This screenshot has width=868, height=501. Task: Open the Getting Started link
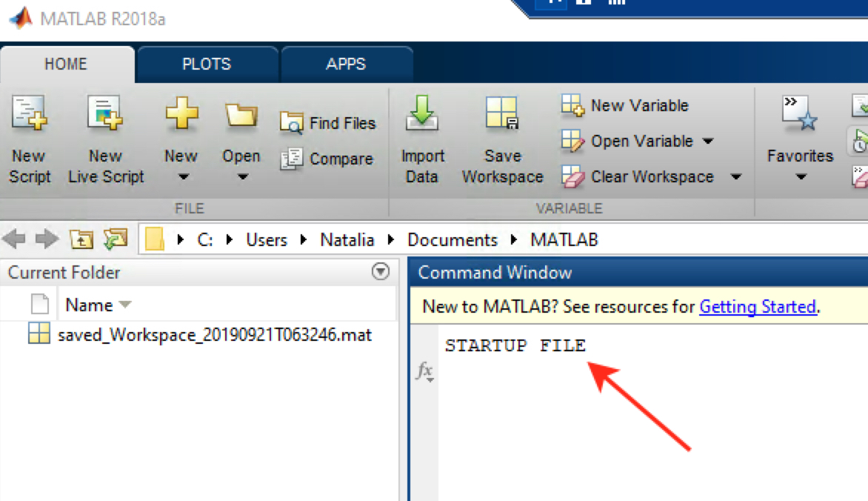(757, 306)
